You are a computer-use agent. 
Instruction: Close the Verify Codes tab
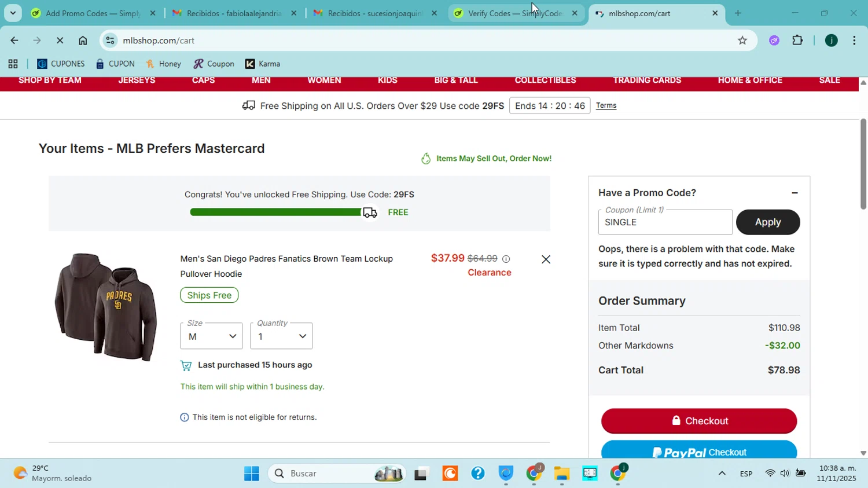(x=575, y=13)
